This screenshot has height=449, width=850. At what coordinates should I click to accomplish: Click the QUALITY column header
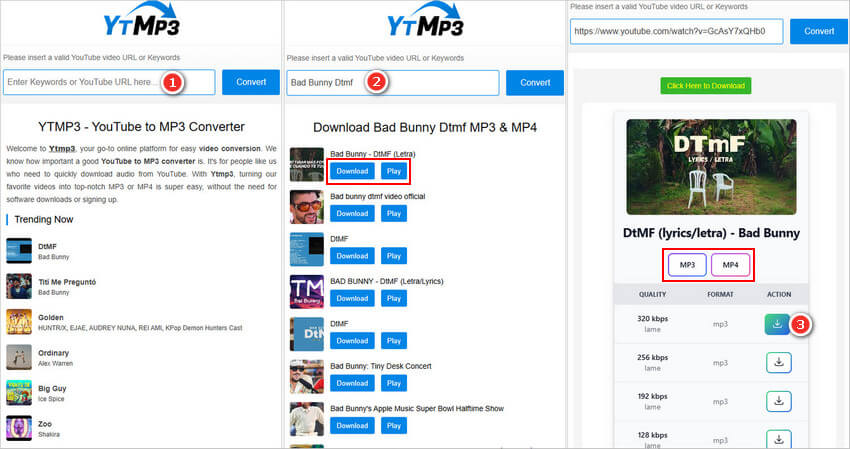pos(652,294)
